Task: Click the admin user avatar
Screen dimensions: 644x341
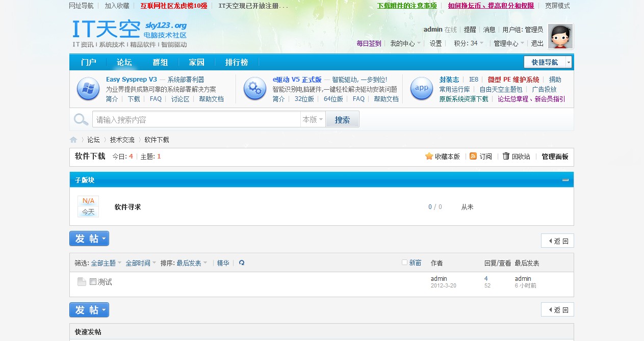Action: (x=560, y=36)
